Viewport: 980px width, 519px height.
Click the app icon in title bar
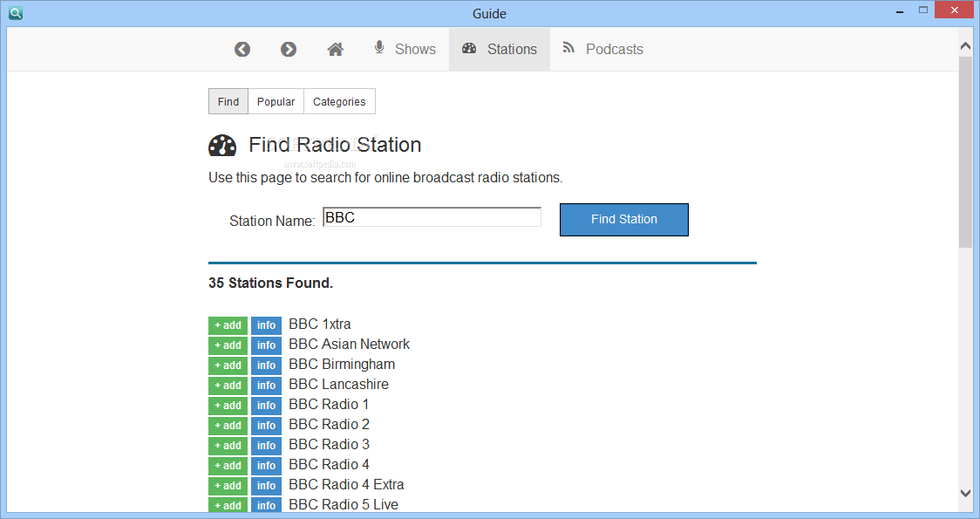coord(16,12)
